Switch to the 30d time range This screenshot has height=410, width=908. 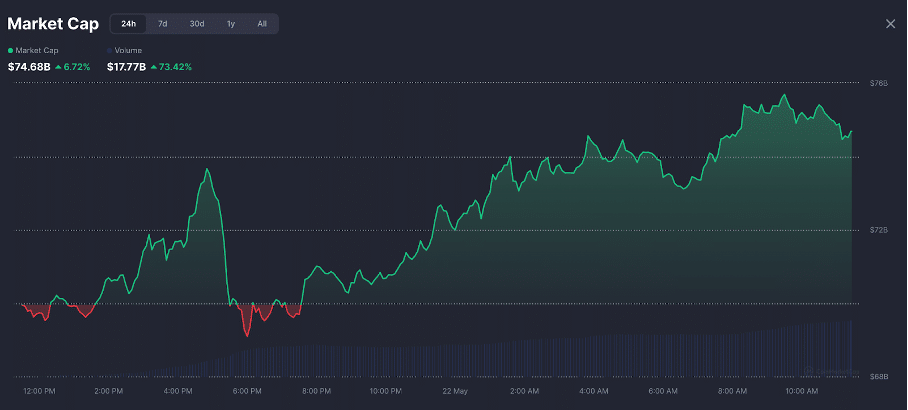pyautogui.click(x=197, y=24)
